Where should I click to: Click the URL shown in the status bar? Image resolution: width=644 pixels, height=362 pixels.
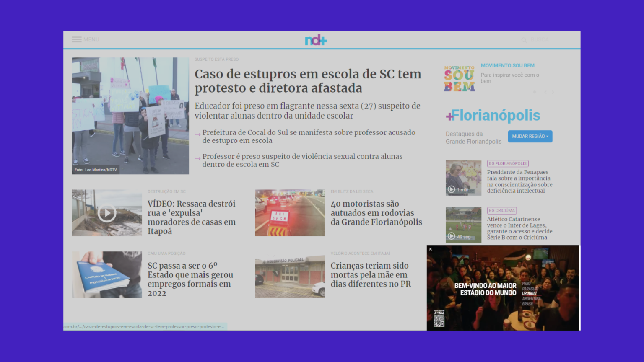[x=145, y=326]
